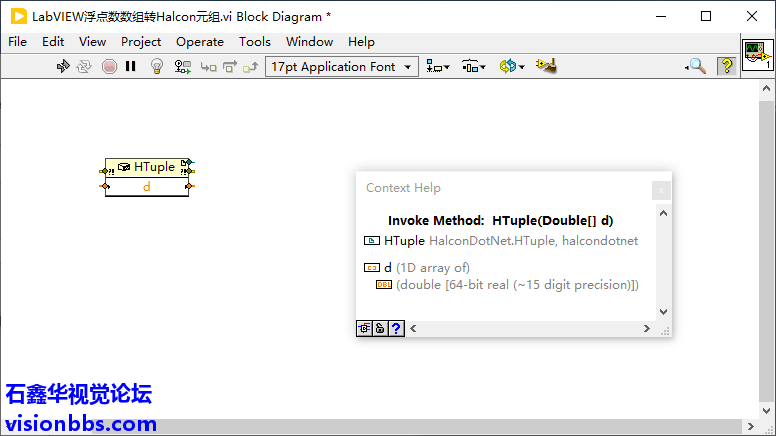The width and height of the screenshot is (776, 436).
Task: Click the d parameter terminal on HTuple node
Action: click(147, 187)
